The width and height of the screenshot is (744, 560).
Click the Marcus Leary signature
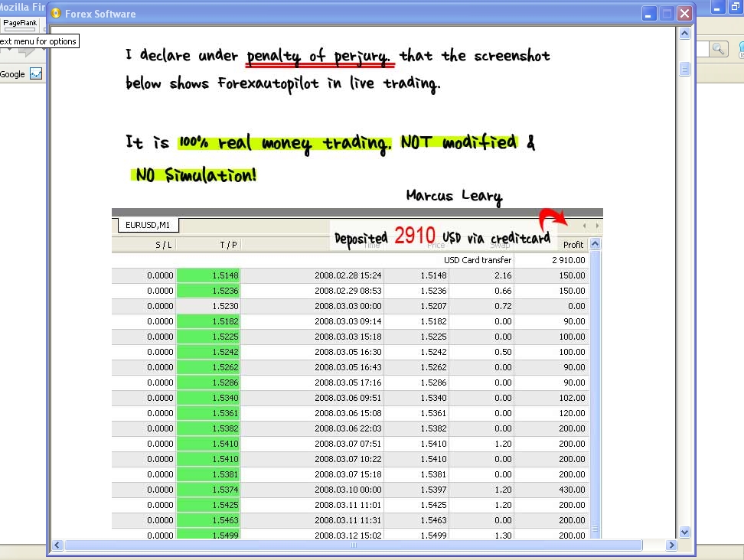pos(454,197)
